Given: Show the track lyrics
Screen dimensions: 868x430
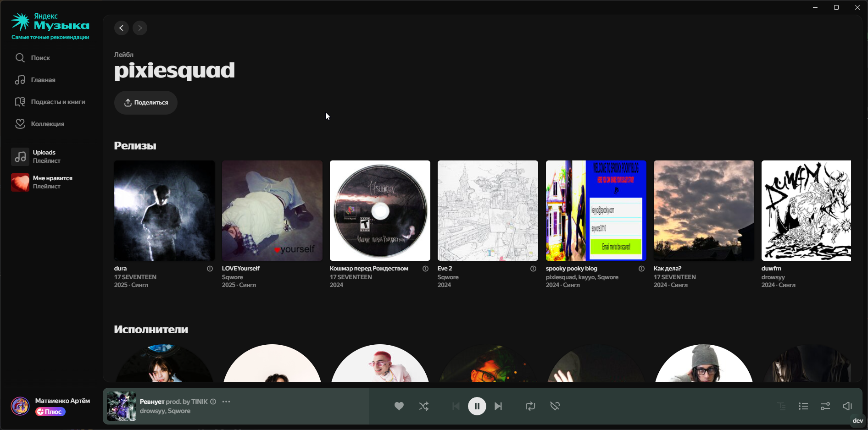Looking at the screenshot, I should 781,406.
